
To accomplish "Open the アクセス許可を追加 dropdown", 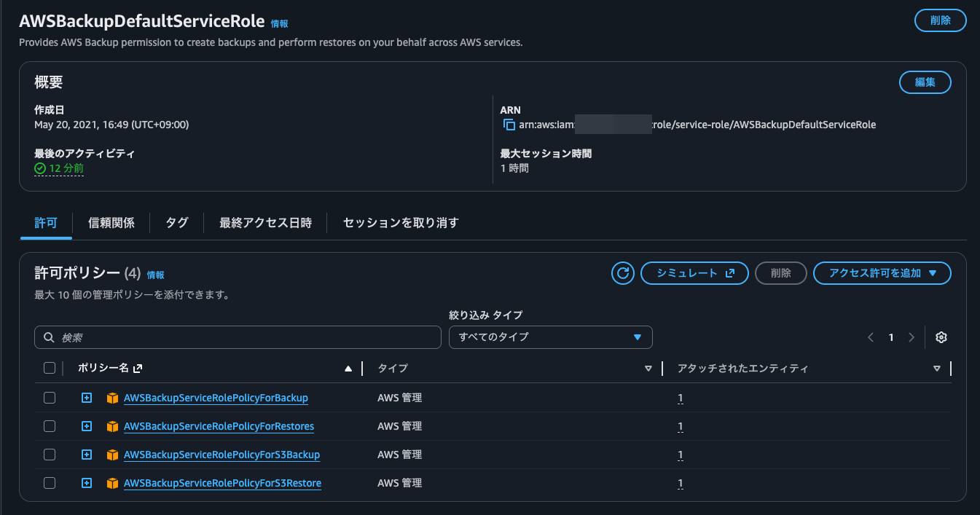I will (882, 273).
